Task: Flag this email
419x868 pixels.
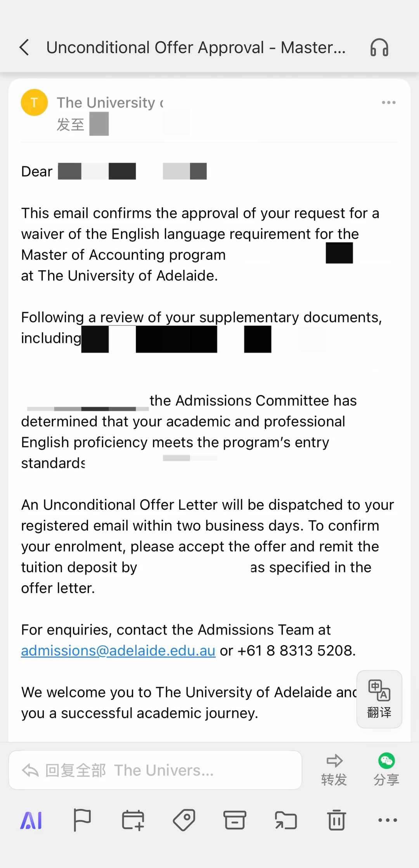Action: 82,820
